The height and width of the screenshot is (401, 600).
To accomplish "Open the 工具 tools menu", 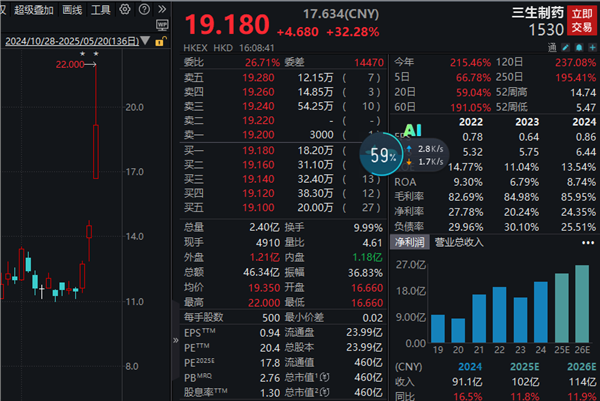I will tap(101, 11).
